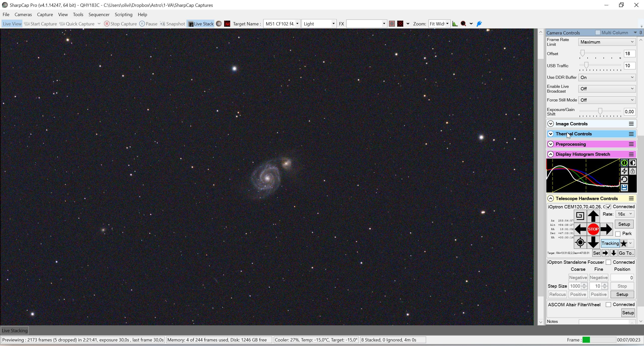Click the Go To.. button
The height and width of the screenshot is (346, 644).
pos(626,253)
